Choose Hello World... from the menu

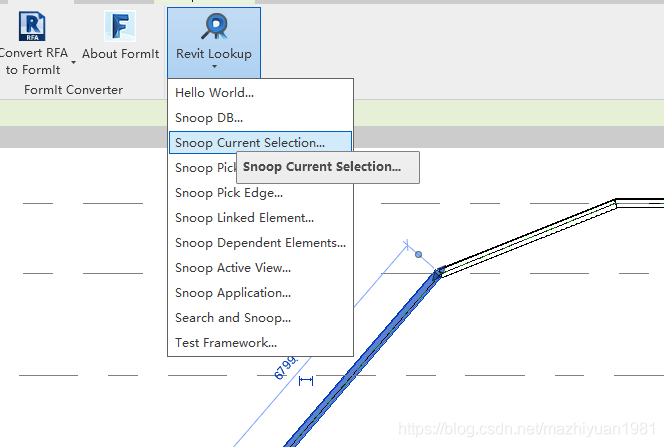click(260, 93)
